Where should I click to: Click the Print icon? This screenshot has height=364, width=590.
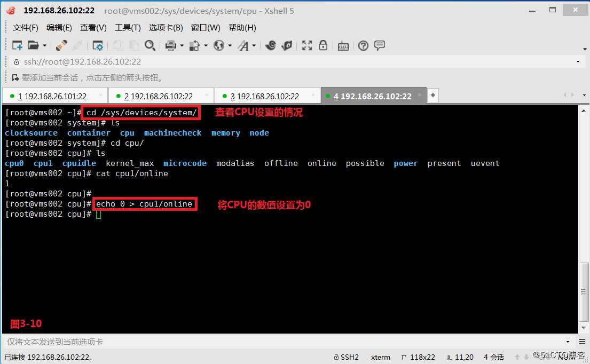pyautogui.click(x=171, y=45)
